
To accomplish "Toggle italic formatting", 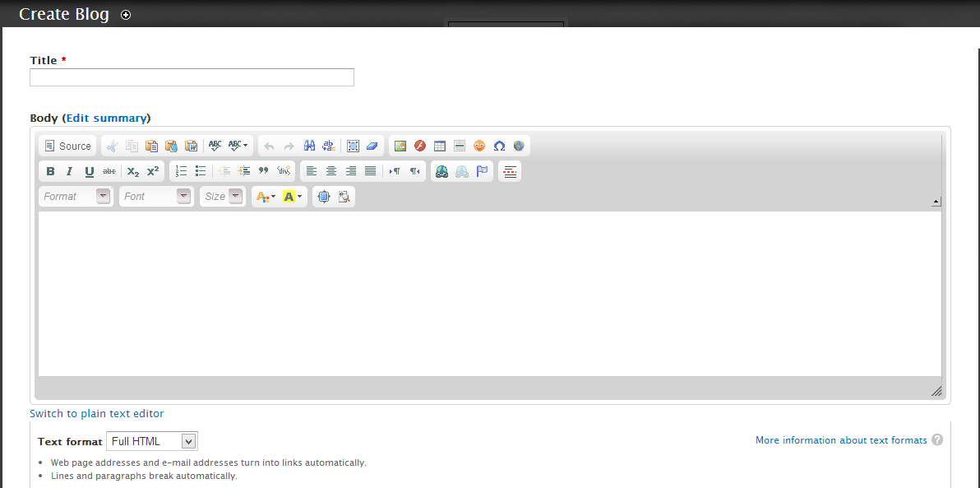I will (x=69, y=172).
